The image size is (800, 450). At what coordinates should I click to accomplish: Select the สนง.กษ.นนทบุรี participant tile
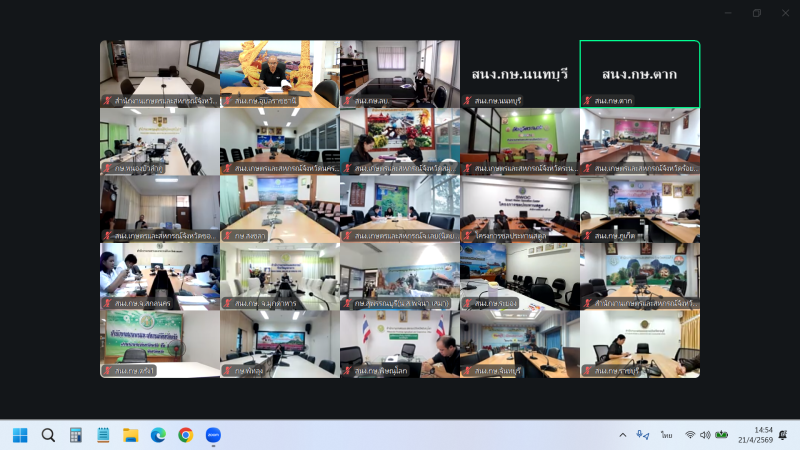point(520,74)
